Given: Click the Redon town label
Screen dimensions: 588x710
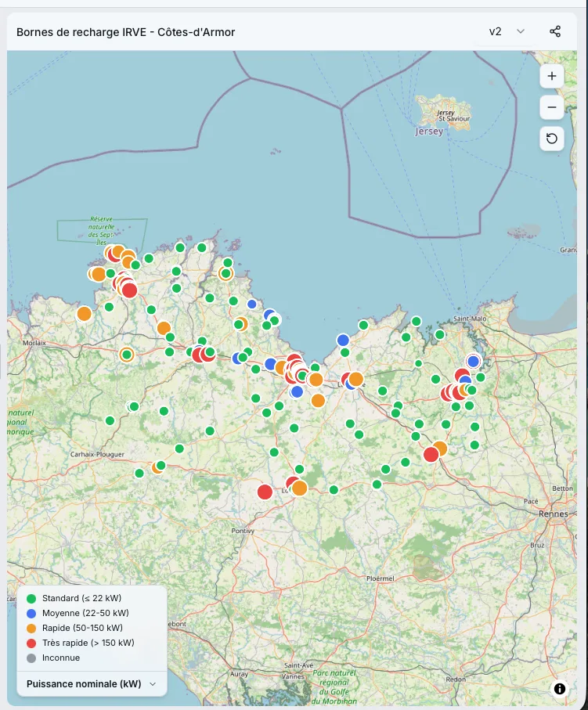Looking at the screenshot, I should [x=456, y=679].
